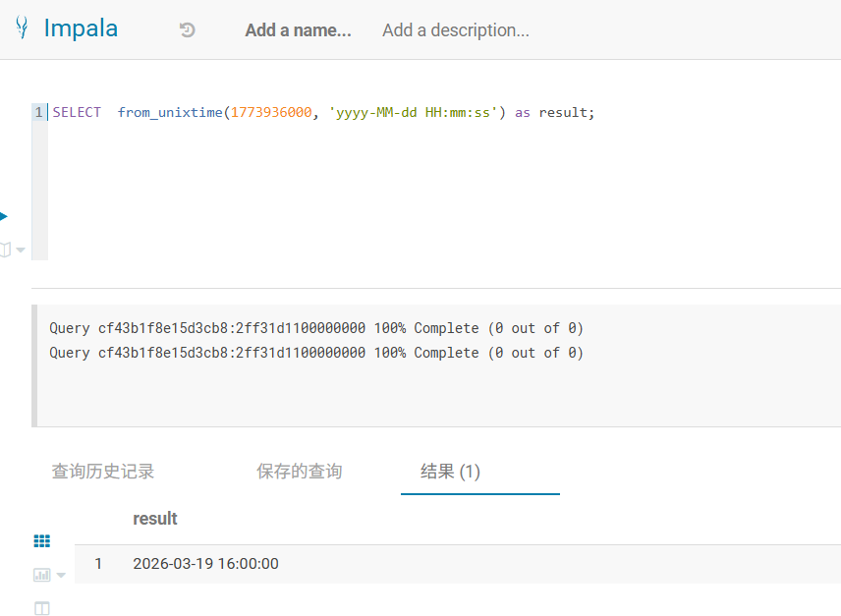Open the query history clock icon

coord(188,30)
